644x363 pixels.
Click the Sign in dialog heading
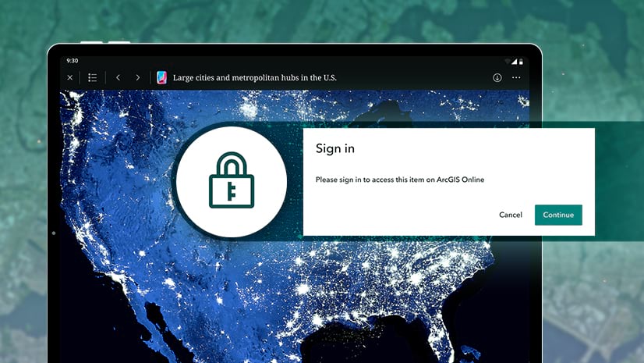pyautogui.click(x=334, y=148)
